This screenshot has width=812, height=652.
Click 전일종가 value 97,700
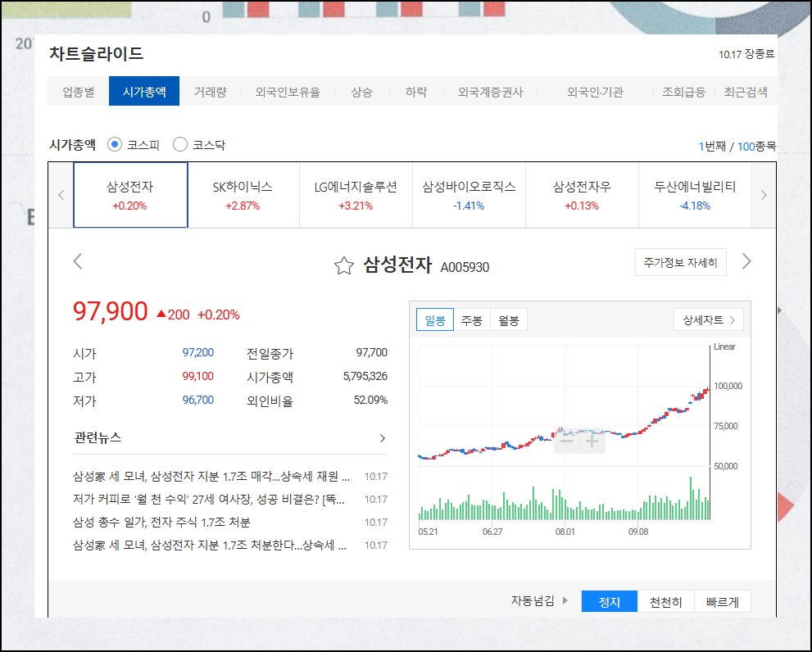(x=371, y=353)
